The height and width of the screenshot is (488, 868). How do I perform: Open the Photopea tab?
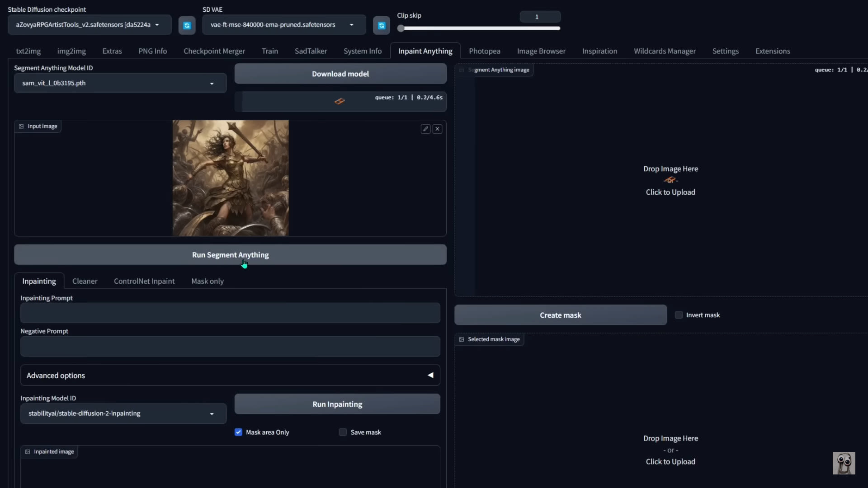[x=484, y=51]
